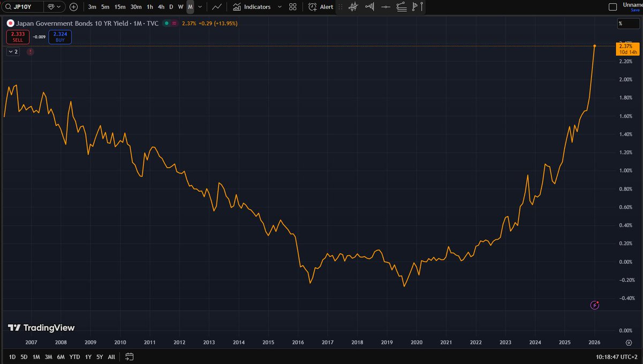Switch to the 5m interval
Screen dimensions: 643x364
[x=106, y=7]
